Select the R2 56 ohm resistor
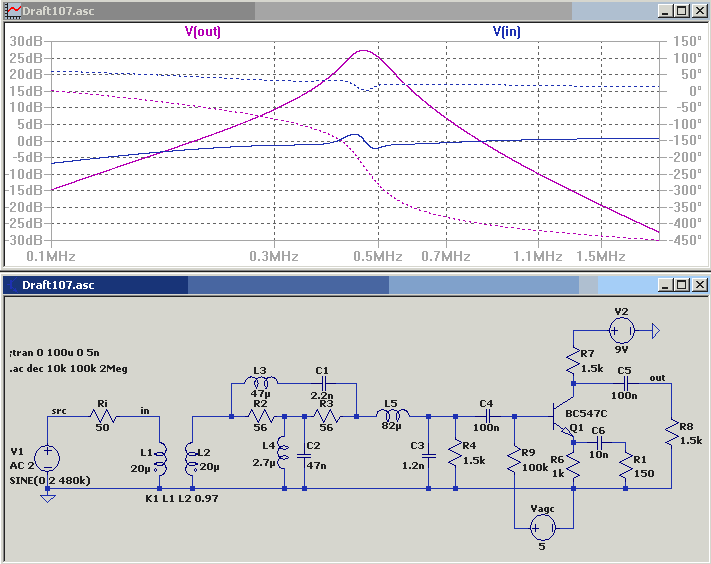The height and width of the screenshot is (564, 711). (x=260, y=416)
